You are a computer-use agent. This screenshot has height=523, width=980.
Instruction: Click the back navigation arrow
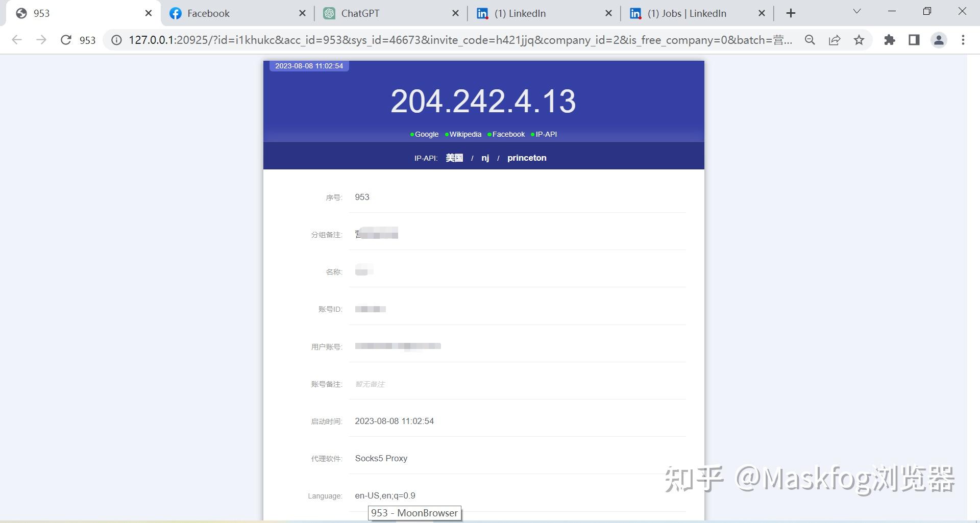coord(17,40)
